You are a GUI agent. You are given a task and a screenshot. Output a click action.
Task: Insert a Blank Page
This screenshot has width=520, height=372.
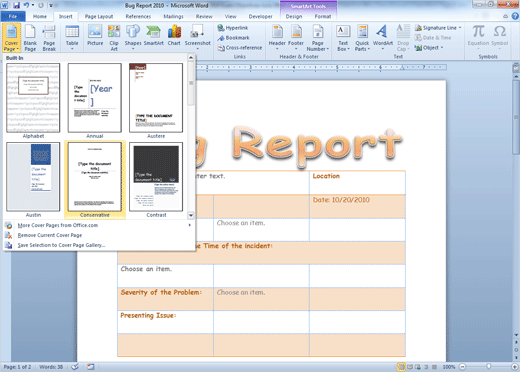click(30, 38)
